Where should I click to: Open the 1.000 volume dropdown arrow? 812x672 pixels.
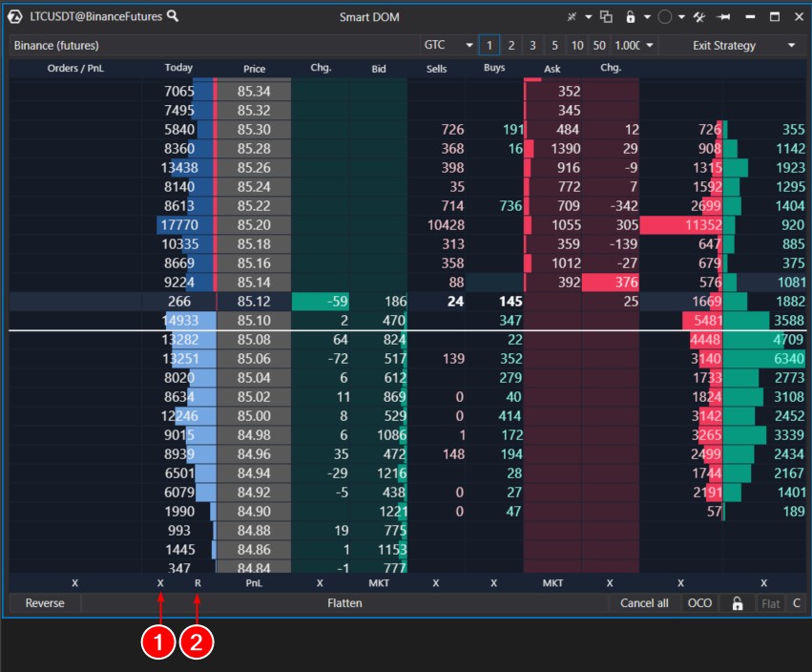pyautogui.click(x=650, y=45)
